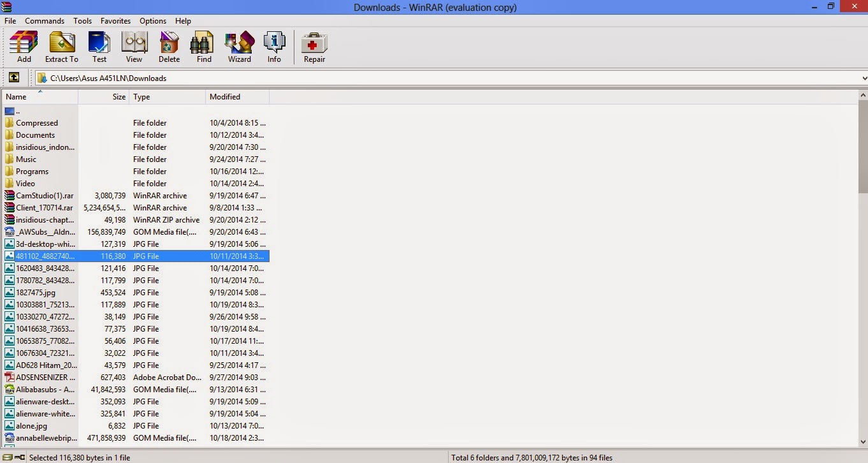The height and width of the screenshot is (463, 868).
Task: Open the Help menu
Action: [x=183, y=21]
